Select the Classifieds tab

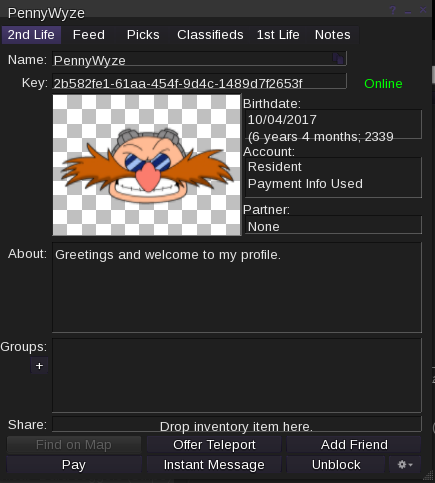point(210,35)
